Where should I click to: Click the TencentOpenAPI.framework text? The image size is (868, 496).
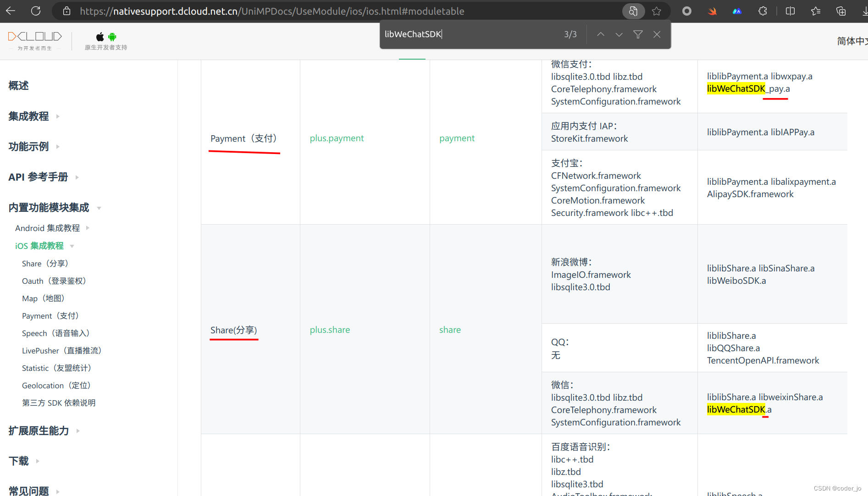(763, 360)
